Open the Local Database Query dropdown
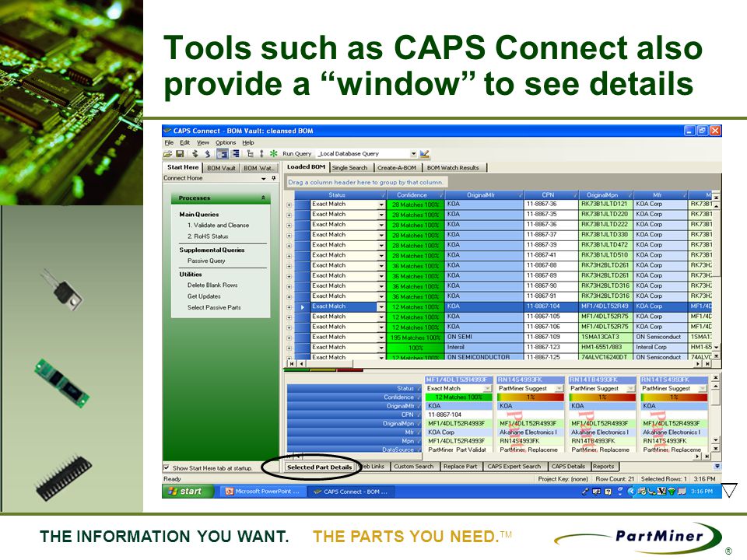 pos(413,154)
